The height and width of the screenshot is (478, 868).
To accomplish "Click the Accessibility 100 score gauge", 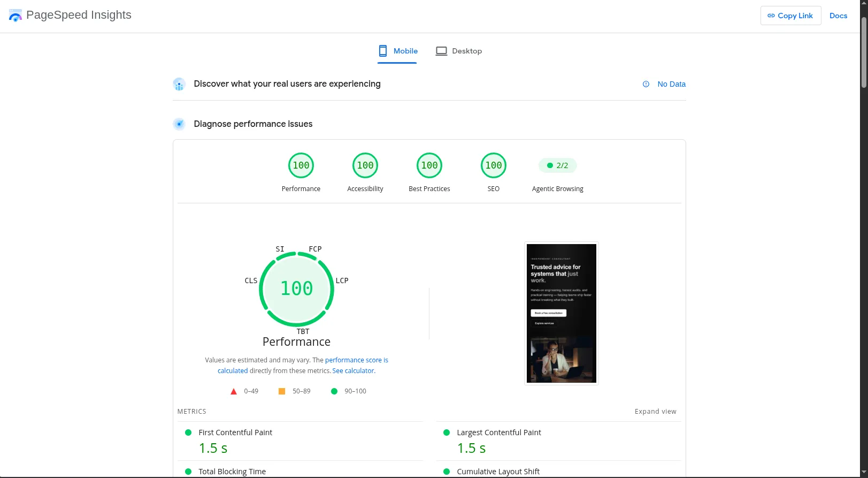I will [x=365, y=165].
